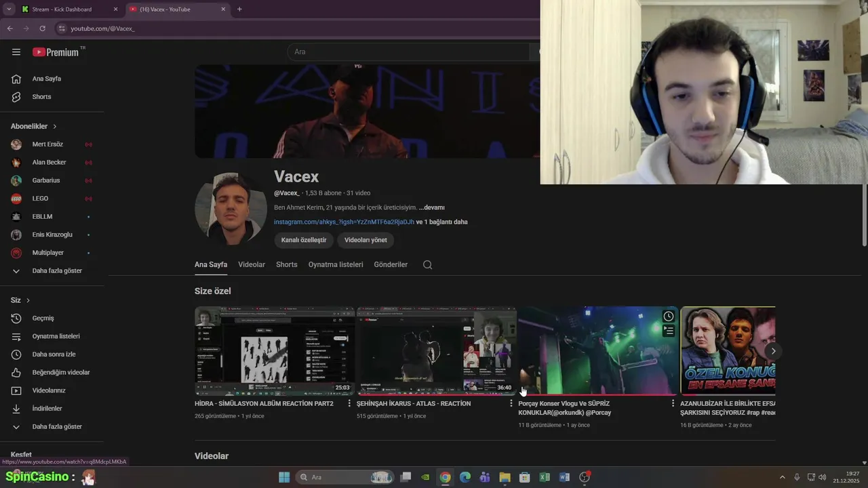The image size is (868, 488).
Task: Open ŞEHİNŞAH İKARUS - ATLAS - REACTION title
Action: [x=414, y=403]
